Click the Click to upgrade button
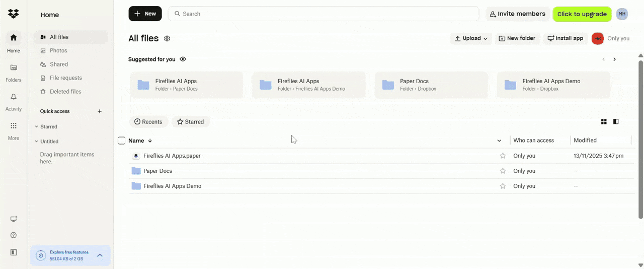Screen dimensions: 644x269 click(x=582, y=14)
